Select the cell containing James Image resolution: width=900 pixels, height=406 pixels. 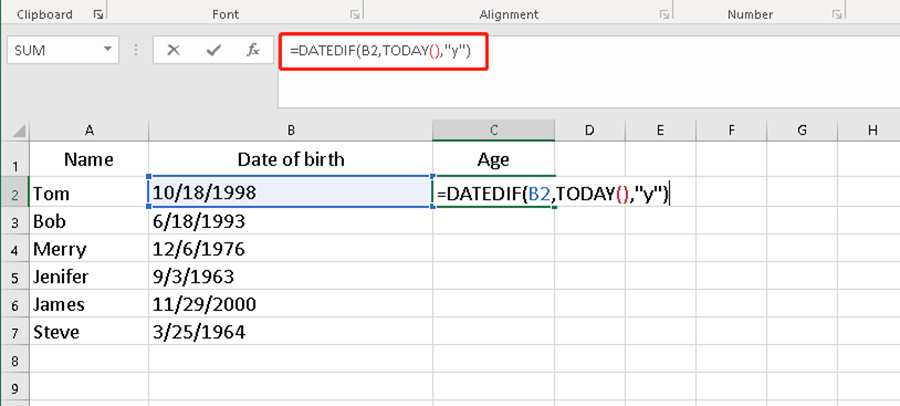(89, 304)
